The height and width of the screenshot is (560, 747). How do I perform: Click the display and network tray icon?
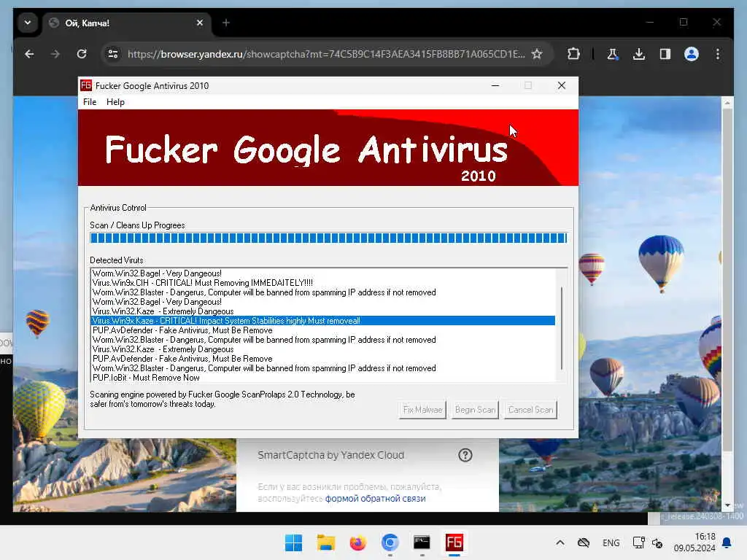[639, 542]
